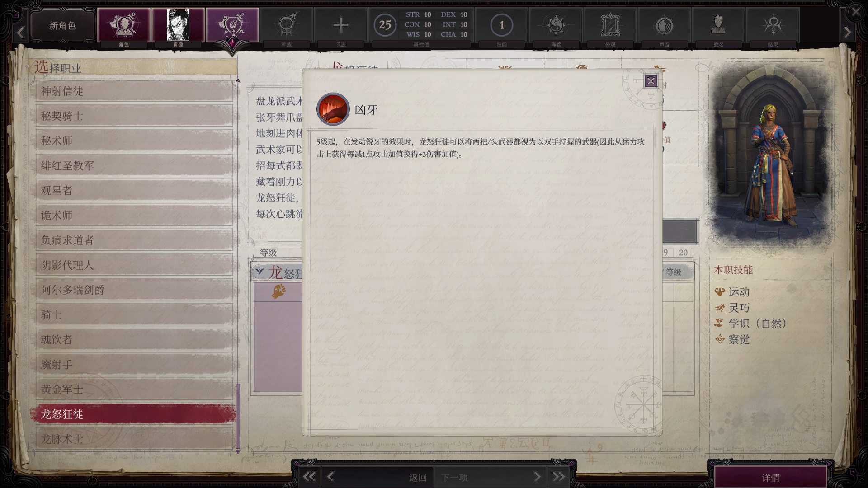Select the 观星者 class
868x488 pixels.
(134, 191)
